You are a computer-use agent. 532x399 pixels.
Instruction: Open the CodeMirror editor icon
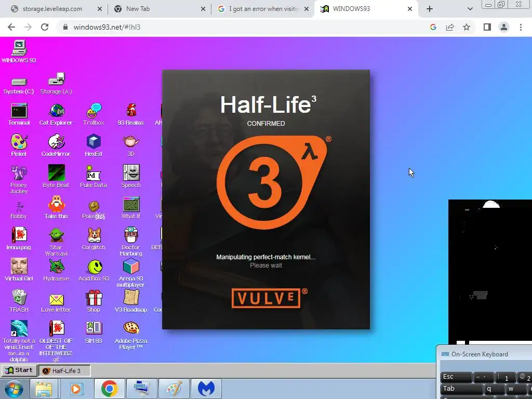(56, 145)
